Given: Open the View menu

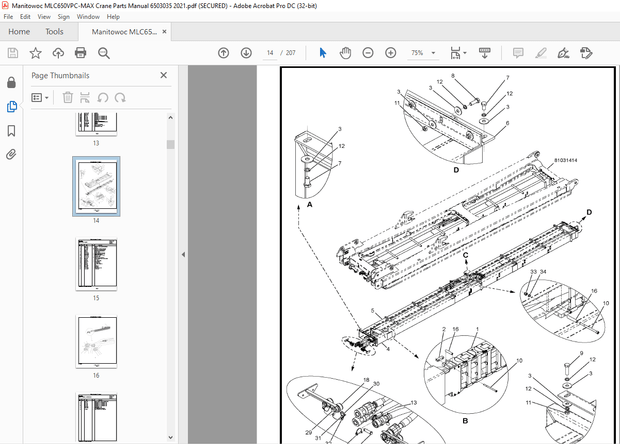Looking at the screenshot, I should tap(44, 17).
